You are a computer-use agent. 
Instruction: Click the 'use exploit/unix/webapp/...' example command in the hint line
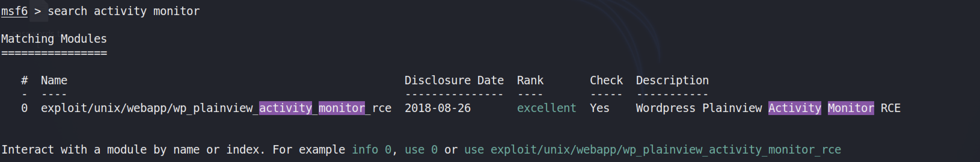click(x=652, y=149)
